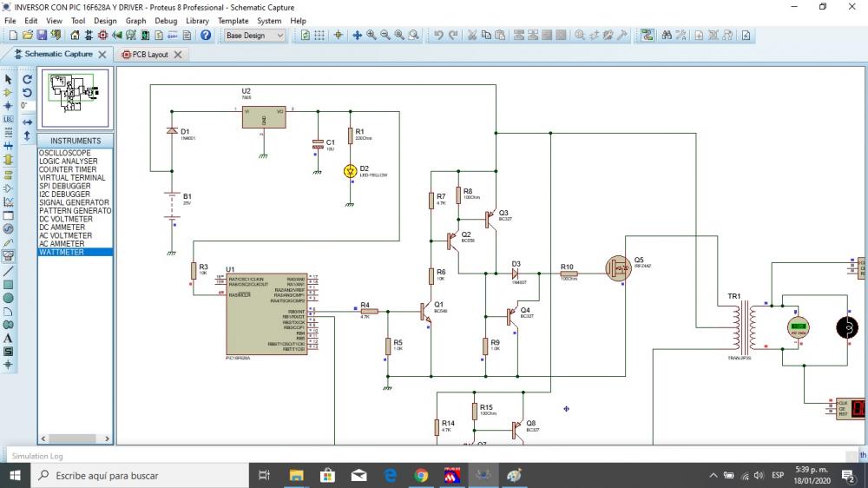Click the zoom out magnifier

tap(385, 36)
